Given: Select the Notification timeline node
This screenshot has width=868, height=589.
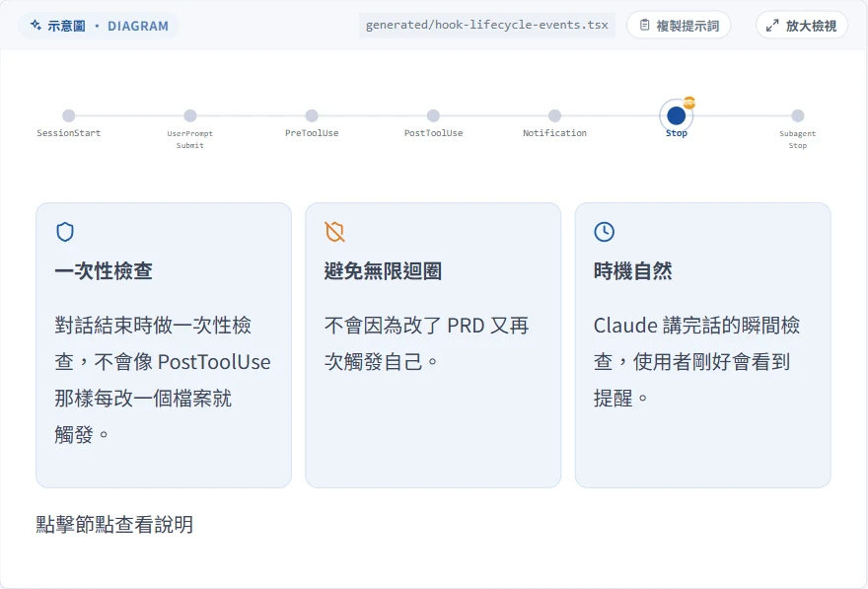Looking at the screenshot, I should click(554, 115).
